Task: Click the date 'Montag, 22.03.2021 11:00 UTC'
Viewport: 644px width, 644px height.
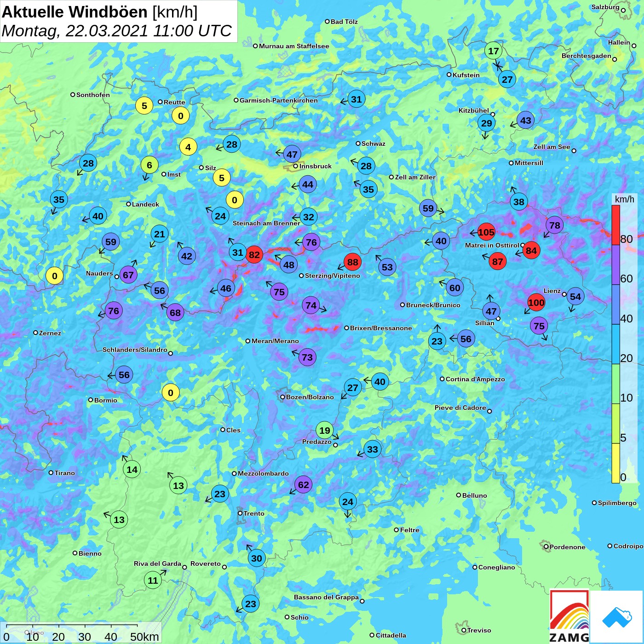Action: [x=117, y=31]
